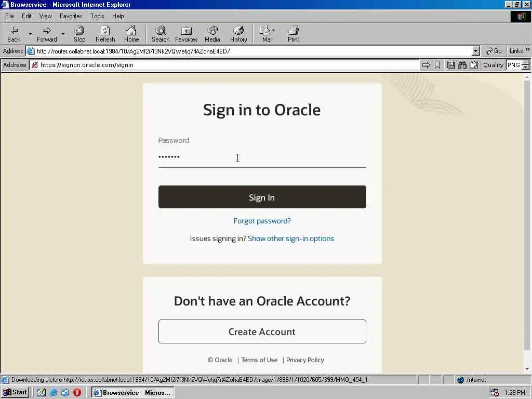Click the signon.oracle.com URL field

(x=224, y=65)
